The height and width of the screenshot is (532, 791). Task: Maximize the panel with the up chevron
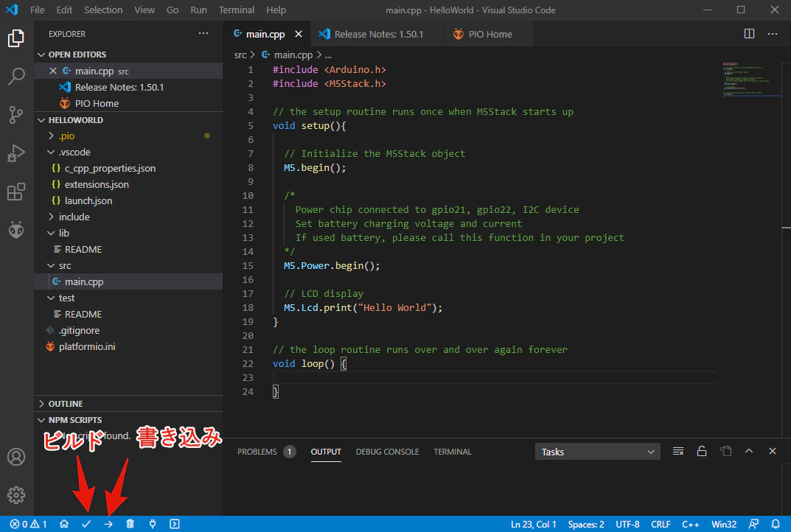pyautogui.click(x=749, y=452)
